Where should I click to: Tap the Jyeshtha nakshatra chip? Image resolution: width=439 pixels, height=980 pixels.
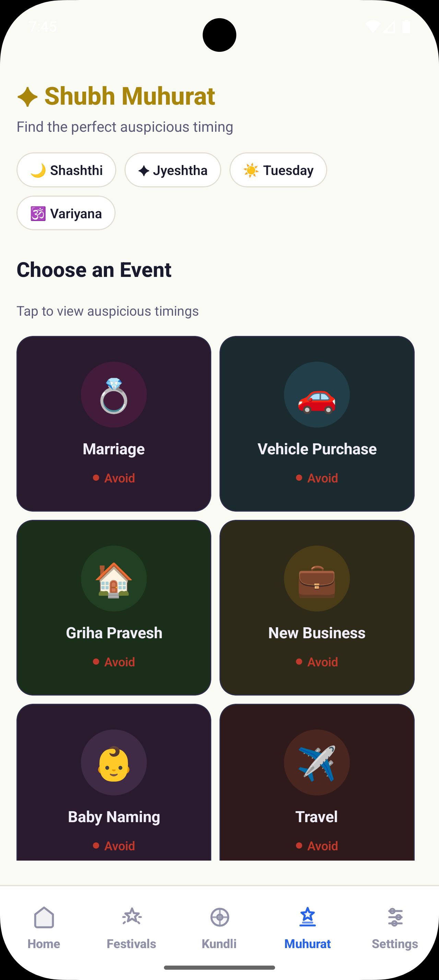point(173,170)
